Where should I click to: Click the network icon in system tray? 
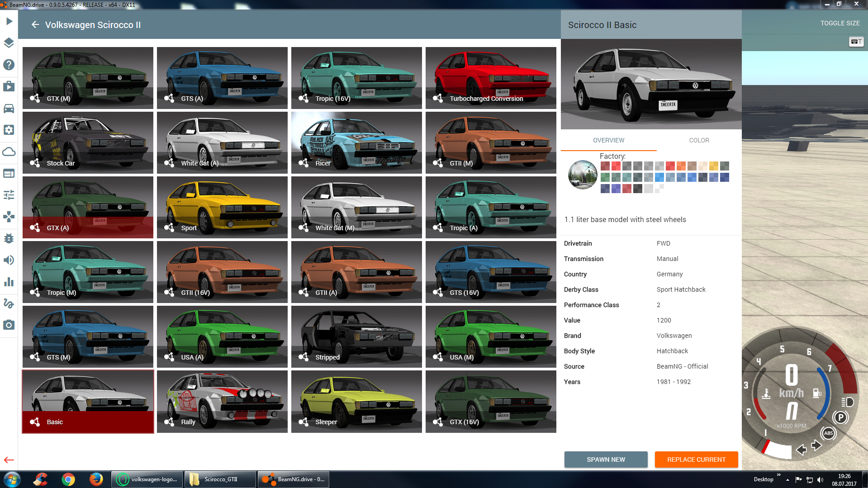coord(810,480)
